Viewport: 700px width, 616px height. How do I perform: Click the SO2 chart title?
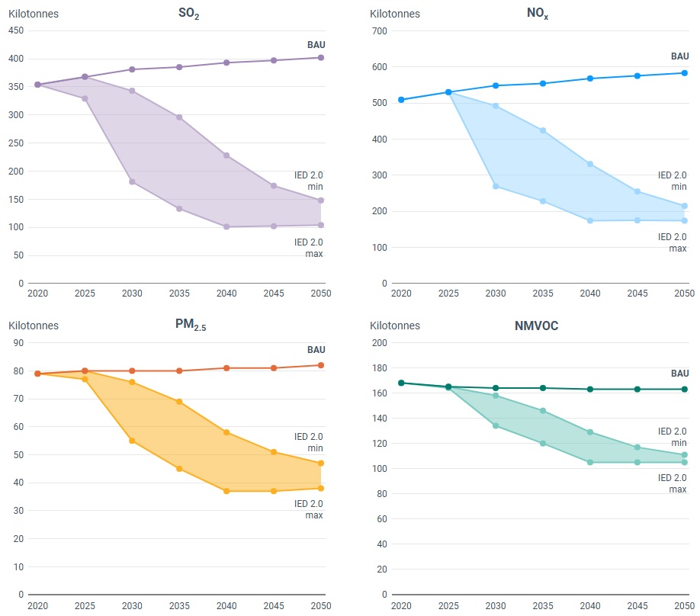click(188, 14)
